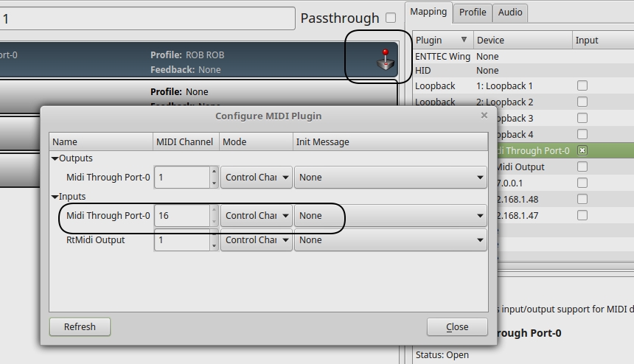
Task: Switch to the Audio tab
Action: 510,12
